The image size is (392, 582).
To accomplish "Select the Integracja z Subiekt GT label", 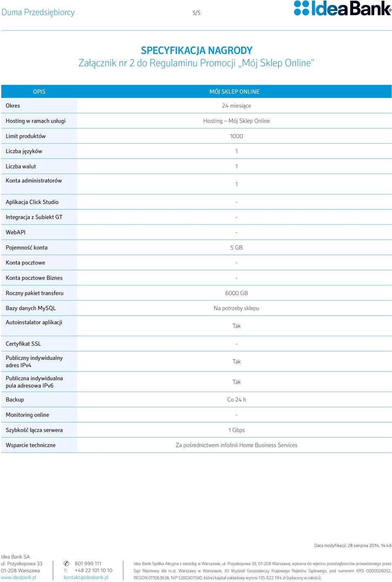I will pos(34,217).
